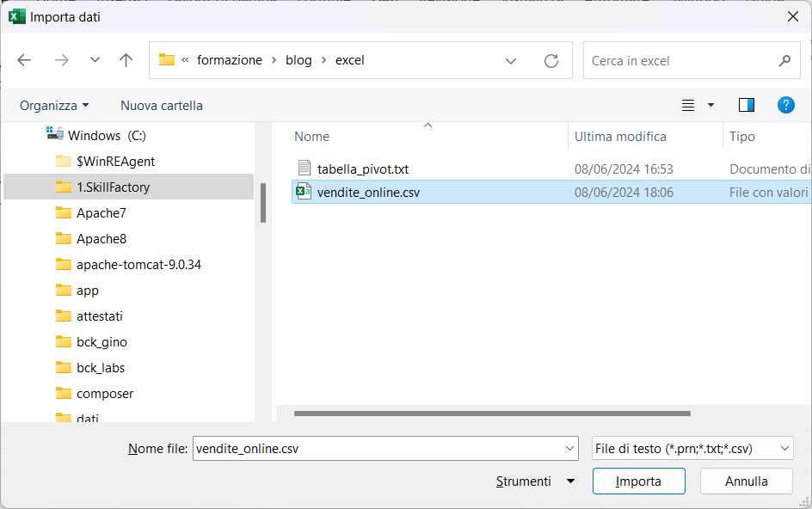Sort files by Ultima modifica column
812x509 pixels.
[x=620, y=136]
